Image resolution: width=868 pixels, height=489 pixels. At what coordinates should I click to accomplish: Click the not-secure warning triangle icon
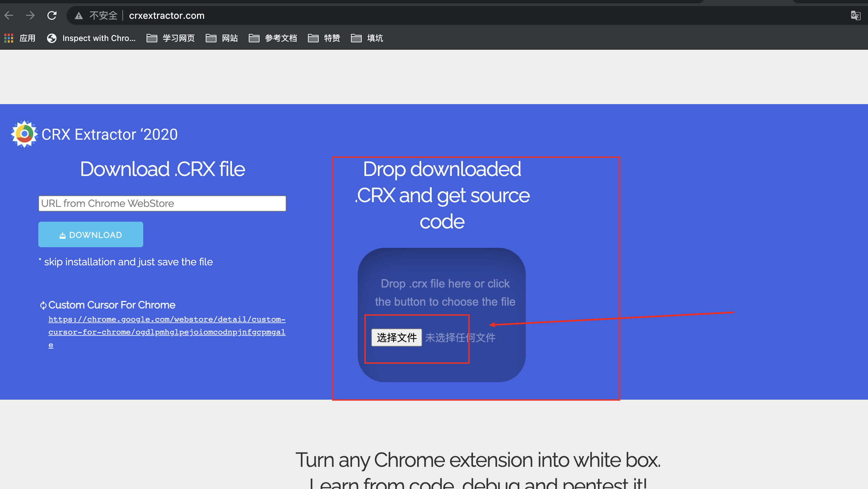click(x=79, y=16)
